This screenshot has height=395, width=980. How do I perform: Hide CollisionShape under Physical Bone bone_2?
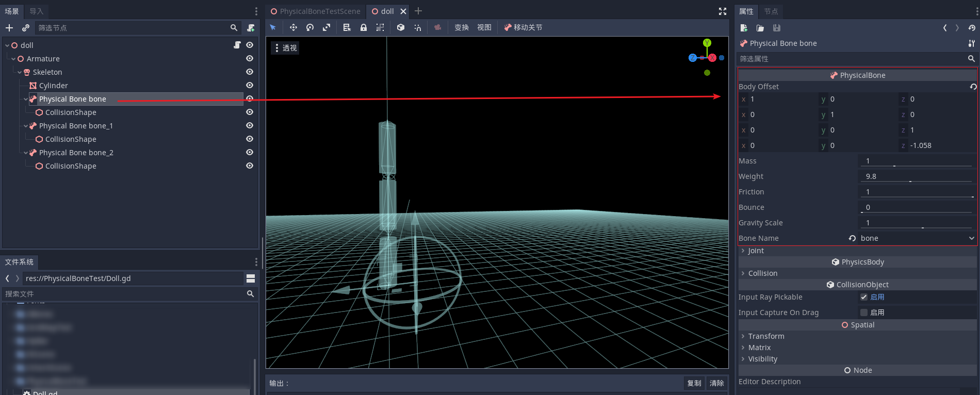pyautogui.click(x=250, y=166)
